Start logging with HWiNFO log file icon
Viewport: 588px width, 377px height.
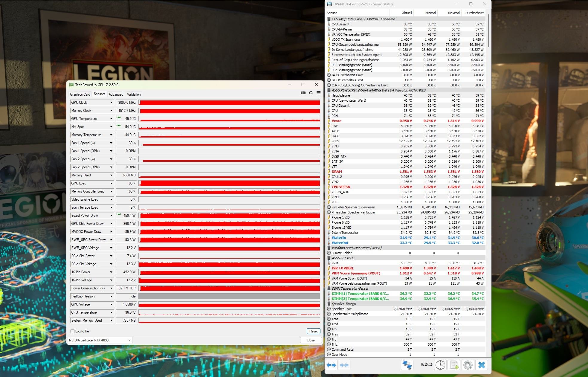pyautogui.click(x=454, y=365)
